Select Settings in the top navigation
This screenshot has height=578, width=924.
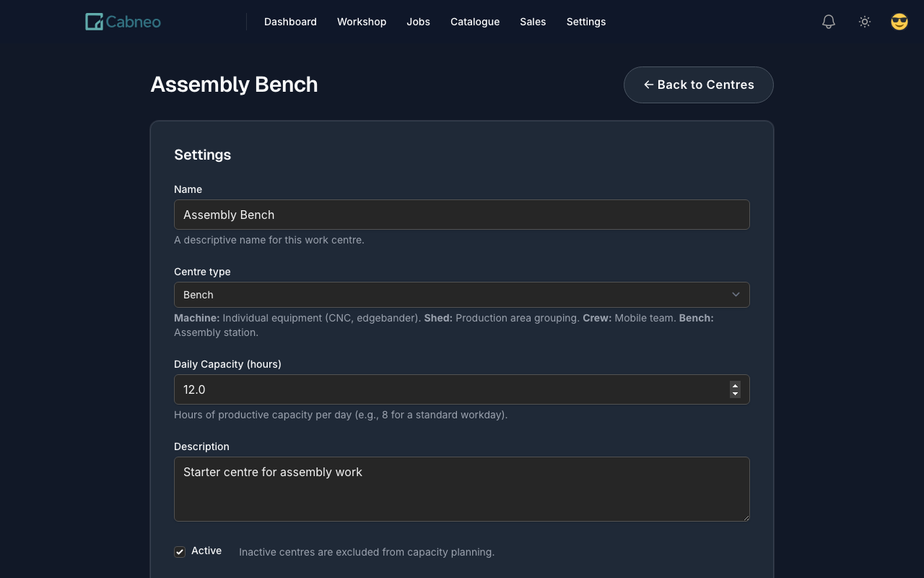click(x=586, y=22)
